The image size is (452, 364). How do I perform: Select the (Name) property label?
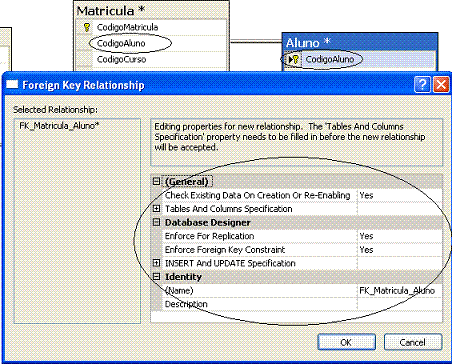coord(179,290)
